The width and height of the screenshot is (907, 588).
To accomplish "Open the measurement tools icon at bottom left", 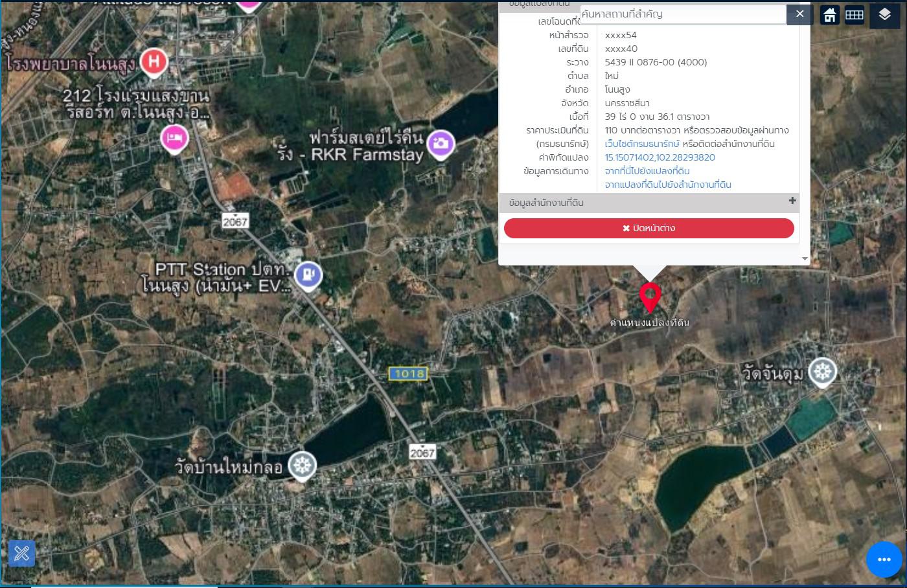I will [x=21, y=553].
